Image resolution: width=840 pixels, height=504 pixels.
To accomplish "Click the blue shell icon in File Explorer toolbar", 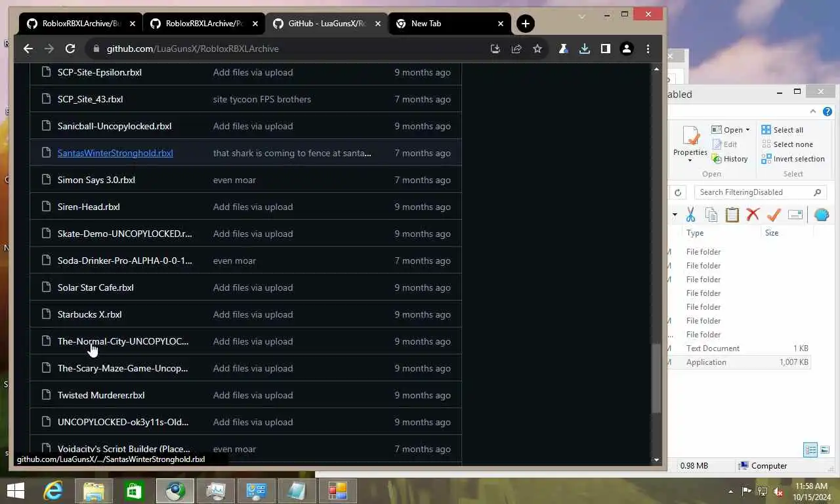I will 821,215.
